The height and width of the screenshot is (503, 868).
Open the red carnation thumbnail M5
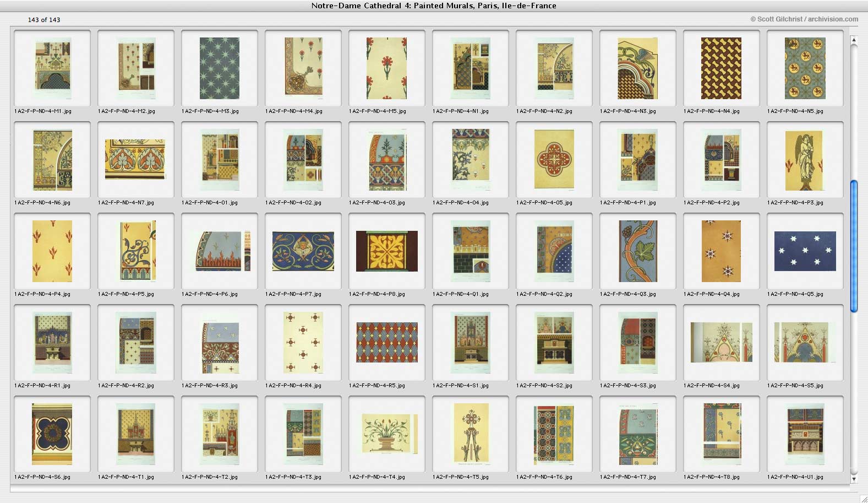coord(387,68)
